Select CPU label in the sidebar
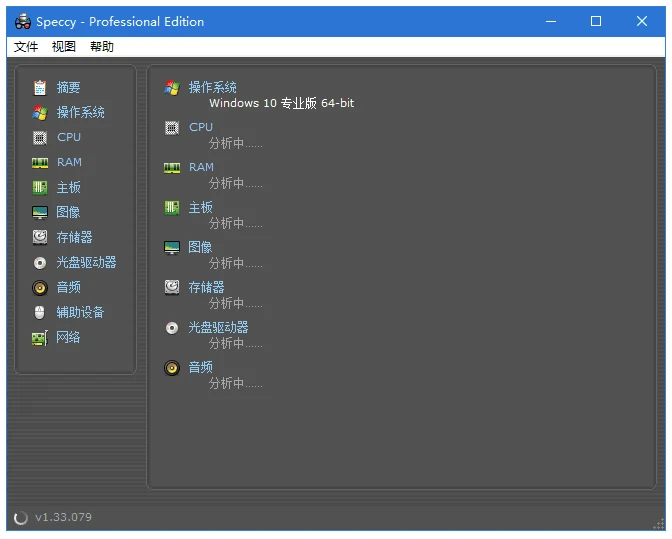672x539 pixels. [x=69, y=137]
